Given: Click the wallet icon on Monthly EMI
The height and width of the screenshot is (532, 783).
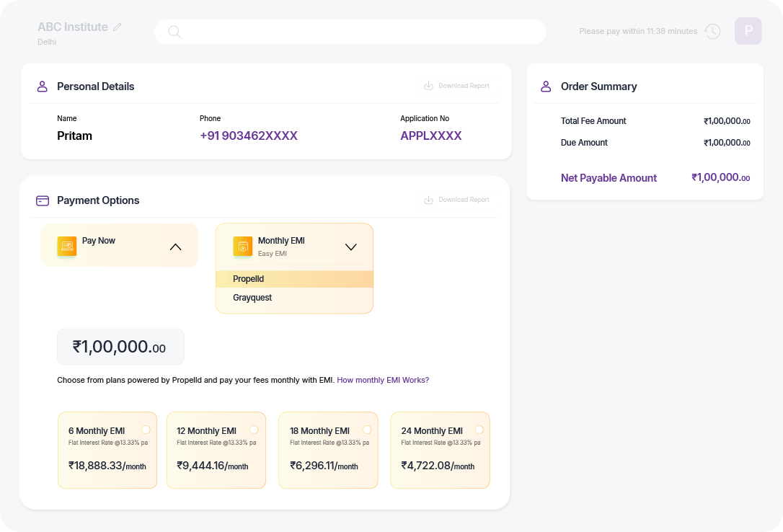Looking at the screenshot, I should [242, 247].
